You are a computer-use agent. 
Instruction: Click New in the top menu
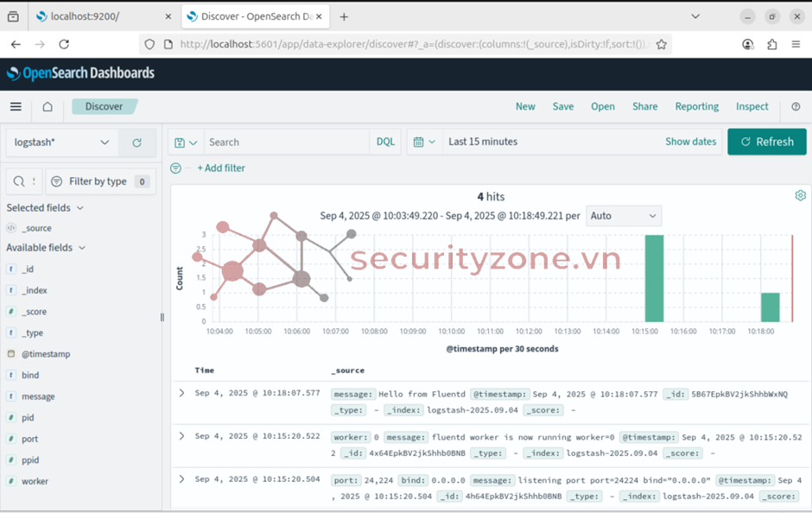[525, 106]
